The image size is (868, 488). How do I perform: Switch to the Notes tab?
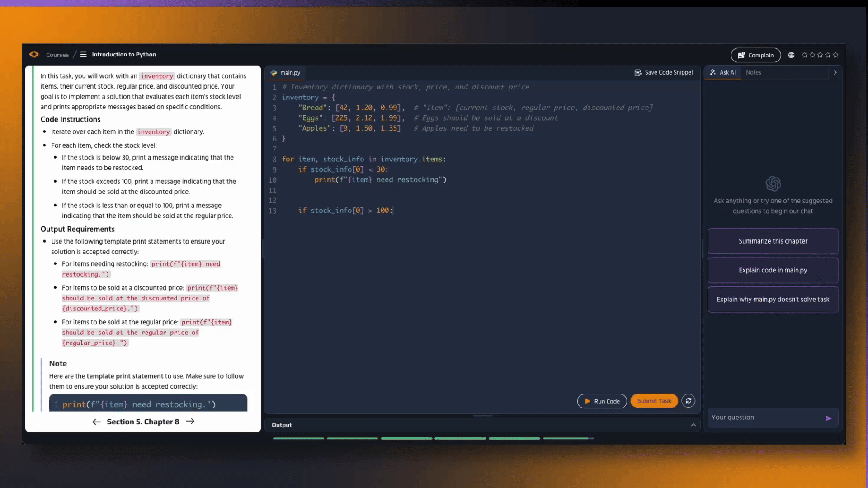[x=754, y=72]
